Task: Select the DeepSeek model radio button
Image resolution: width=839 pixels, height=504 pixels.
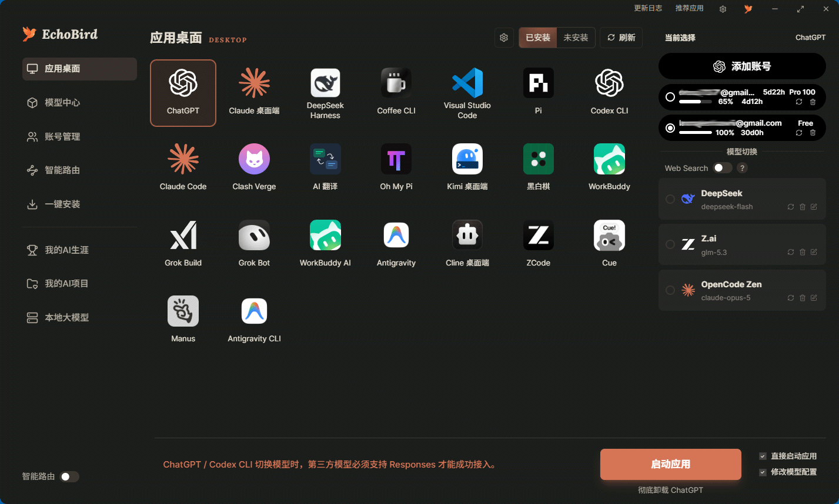Action: (x=670, y=199)
